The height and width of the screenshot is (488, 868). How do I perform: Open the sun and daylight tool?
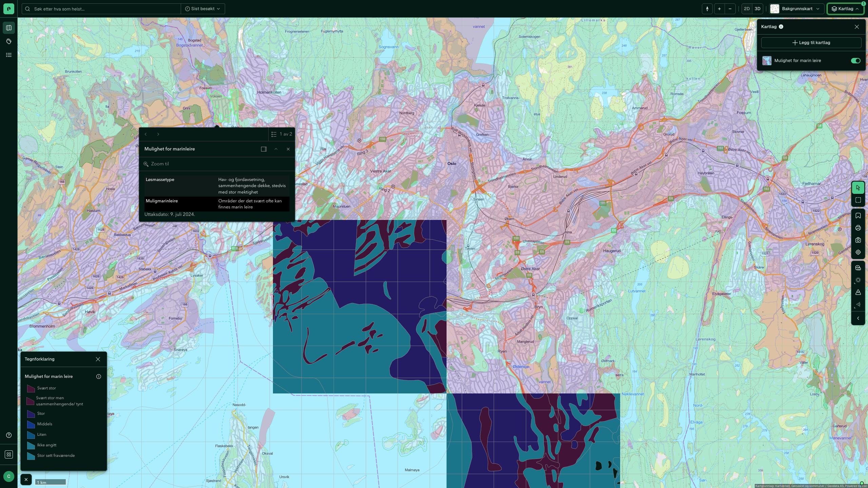click(858, 280)
